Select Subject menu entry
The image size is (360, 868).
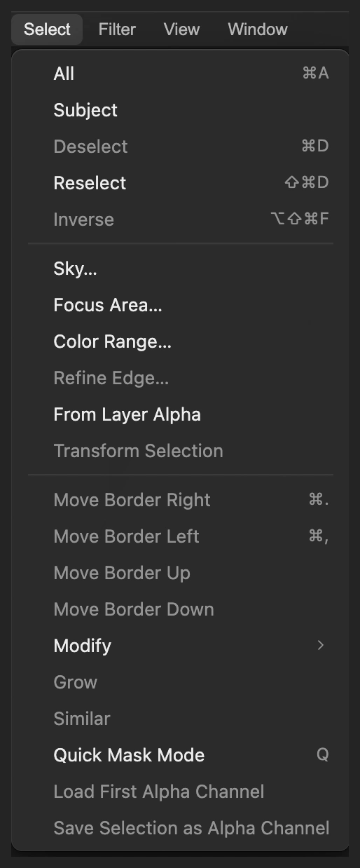(x=180, y=110)
